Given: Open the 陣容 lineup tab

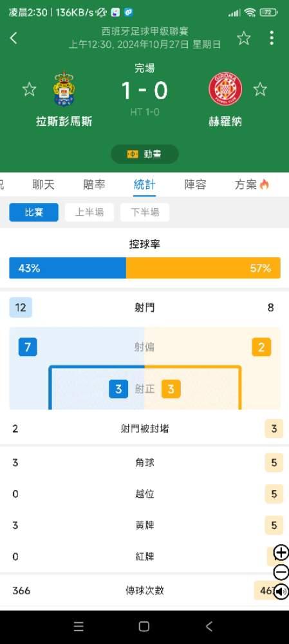Looking at the screenshot, I should coord(195,185).
